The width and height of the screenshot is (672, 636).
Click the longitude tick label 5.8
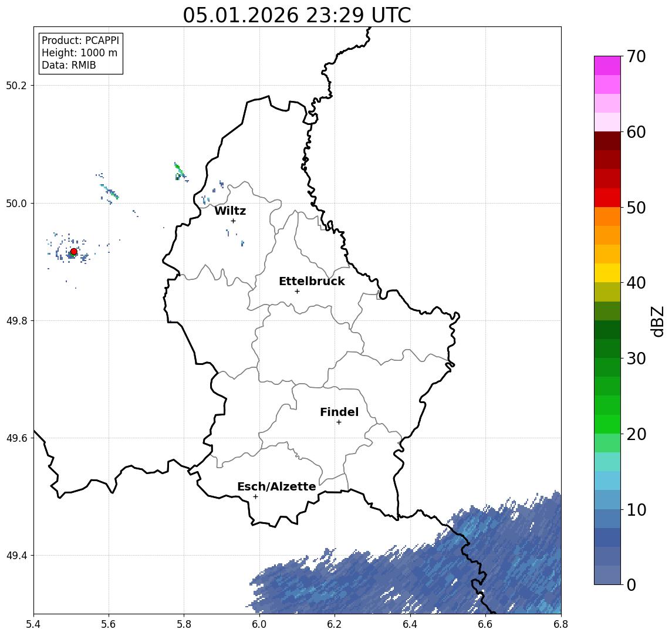point(184,624)
